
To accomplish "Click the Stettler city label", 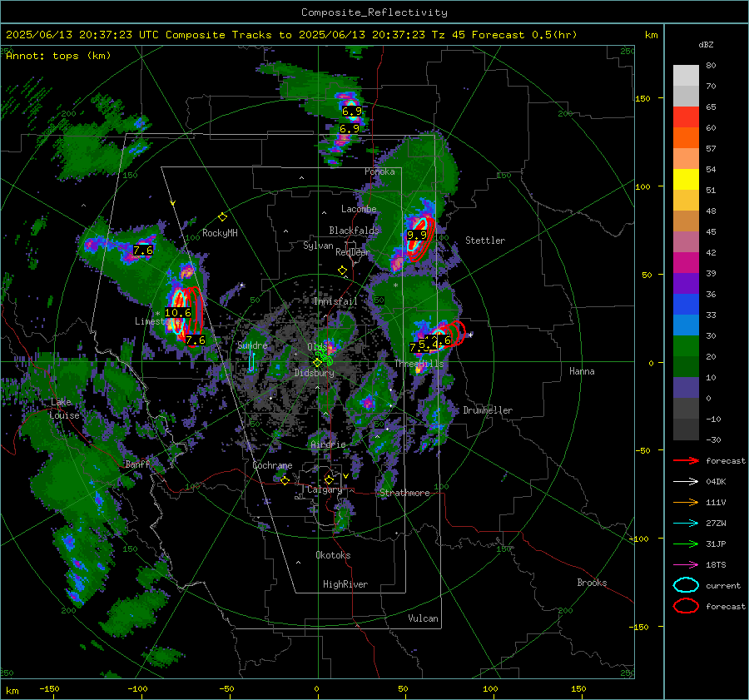I will [485, 241].
